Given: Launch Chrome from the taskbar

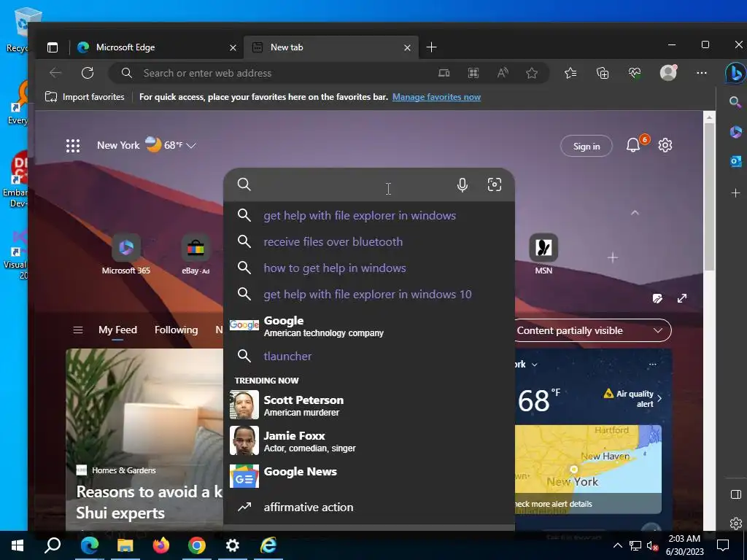Looking at the screenshot, I should pos(197,545).
